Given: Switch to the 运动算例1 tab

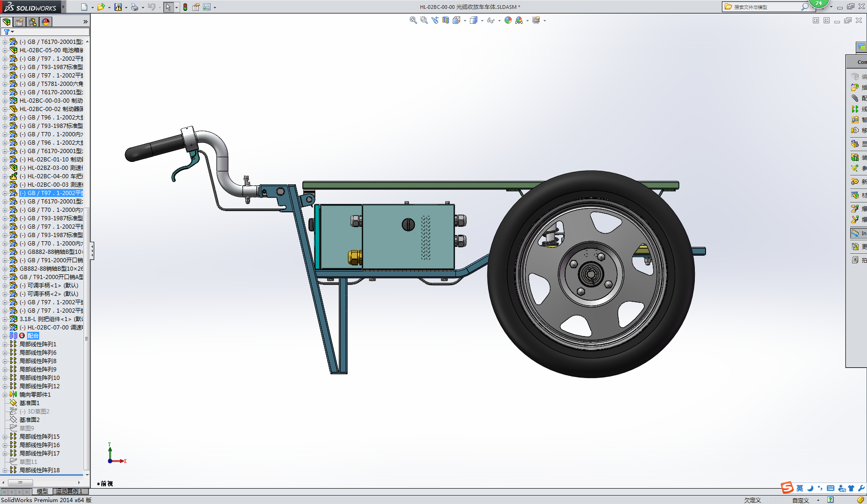Looking at the screenshot, I should coord(69,491).
